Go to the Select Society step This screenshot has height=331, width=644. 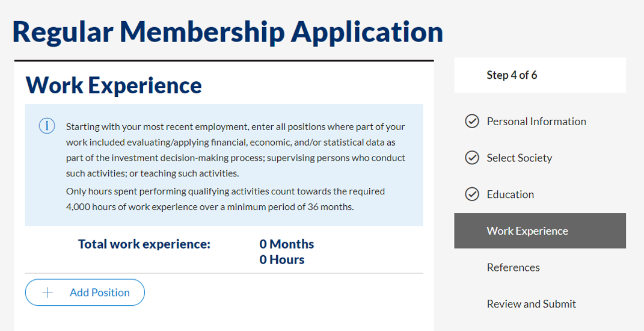pos(519,158)
